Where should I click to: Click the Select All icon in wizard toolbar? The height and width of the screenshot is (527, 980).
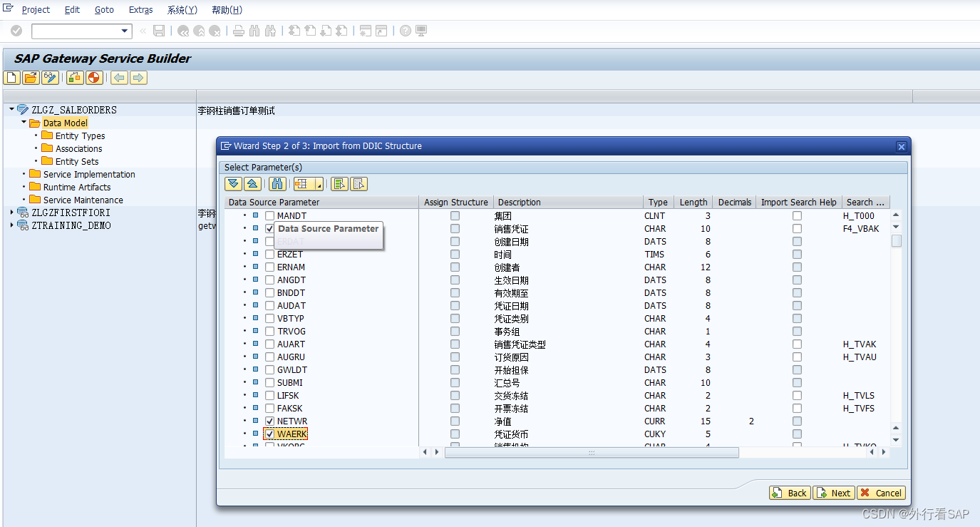pyautogui.click(x=339, y=184)
